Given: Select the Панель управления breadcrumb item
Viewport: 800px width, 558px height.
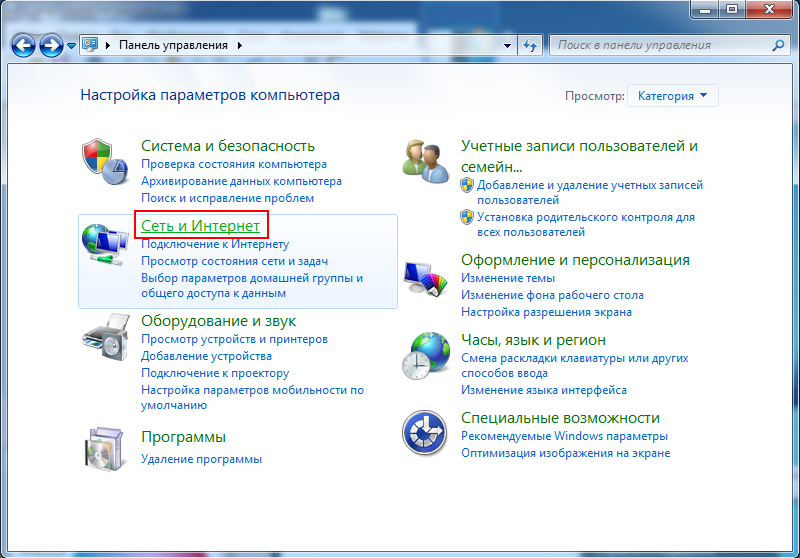Looking at the screenshot, I should tap(173, 45).
